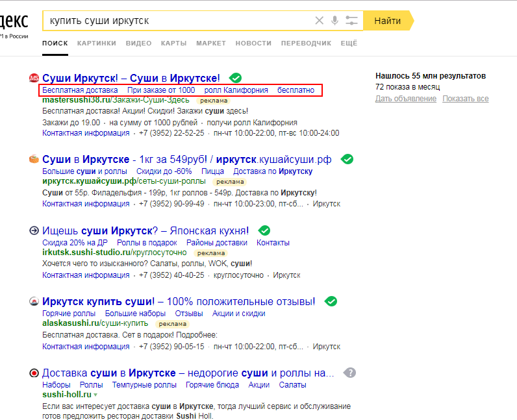This screenshot has width=517, height=420.
Task: Open the alaskasushi.ru green URL
Action: coord(95,323)
